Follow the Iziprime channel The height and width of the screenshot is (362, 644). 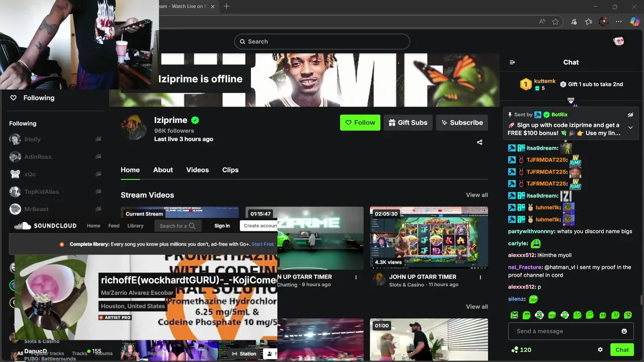360,123
